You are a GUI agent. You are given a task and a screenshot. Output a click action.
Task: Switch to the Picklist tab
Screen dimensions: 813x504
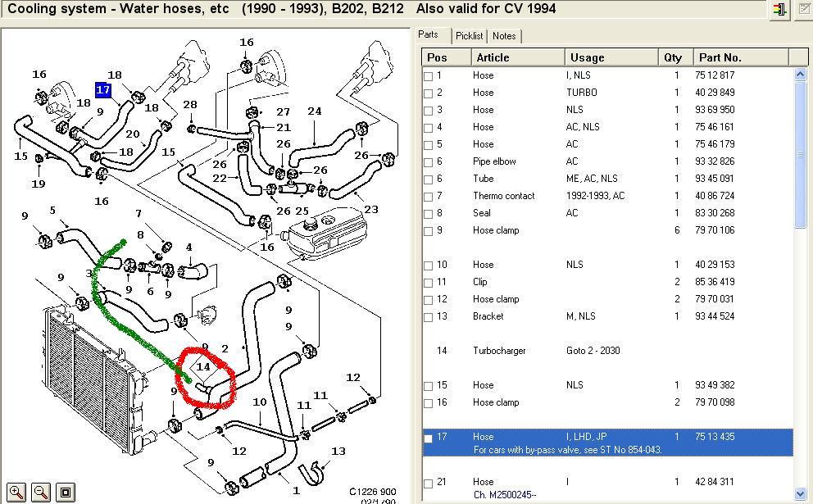(470, 36)
